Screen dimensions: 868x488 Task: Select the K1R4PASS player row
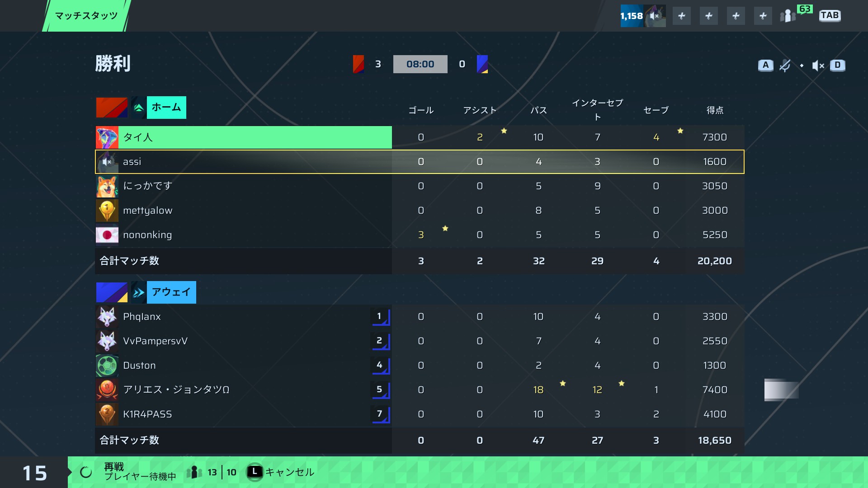(420, 414)
